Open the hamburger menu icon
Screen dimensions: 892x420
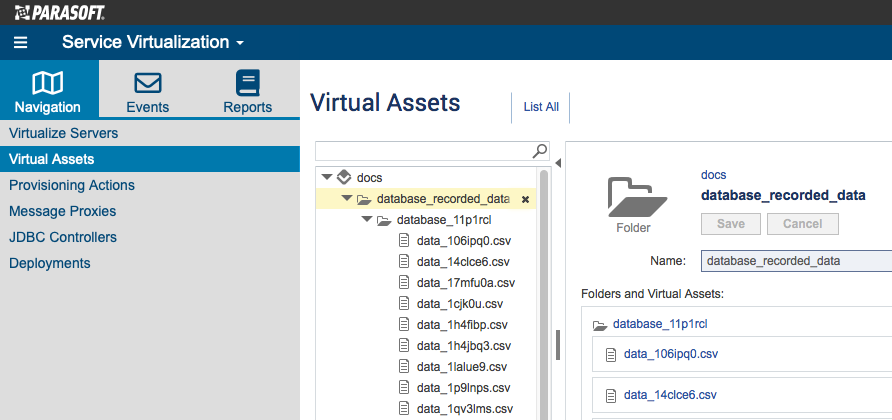click(20, 43)
